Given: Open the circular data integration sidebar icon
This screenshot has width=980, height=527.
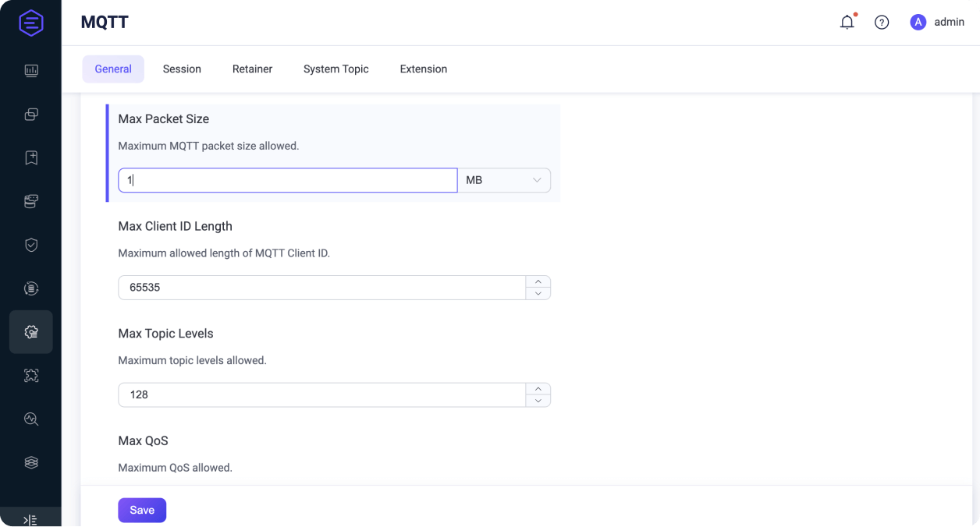Looking at the screenshot, I should pos(31,288).
